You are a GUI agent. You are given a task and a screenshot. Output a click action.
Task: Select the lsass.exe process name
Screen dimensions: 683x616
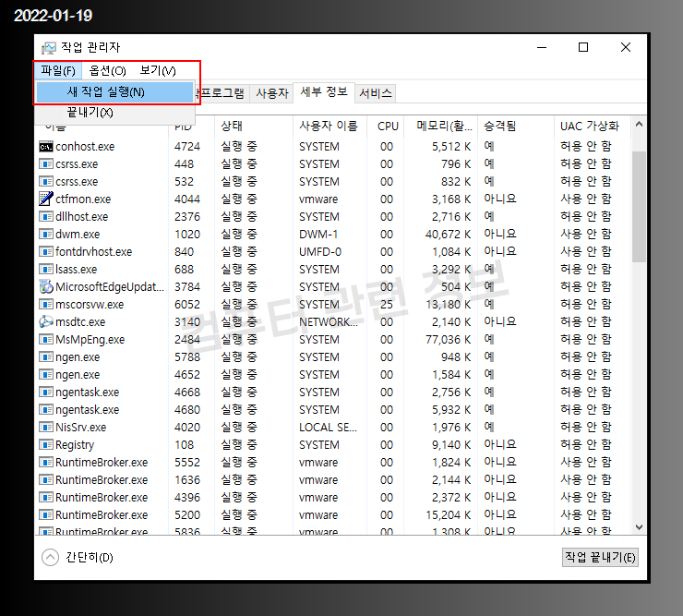(x=77, y=270)
